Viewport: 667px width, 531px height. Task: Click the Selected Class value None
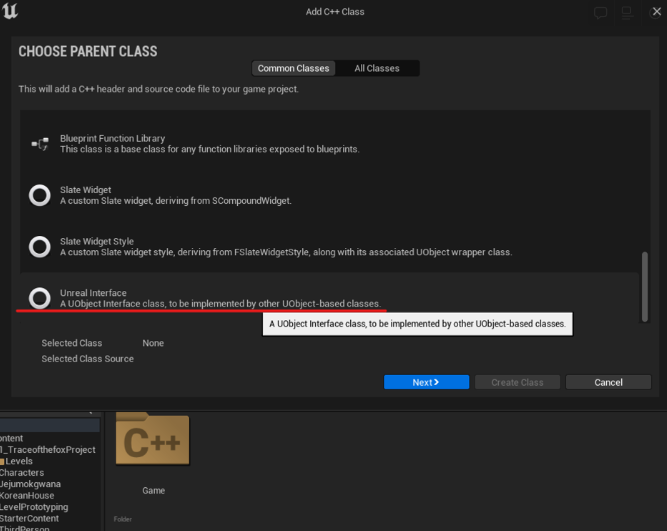pyautogui.click(x=153, y=343)
